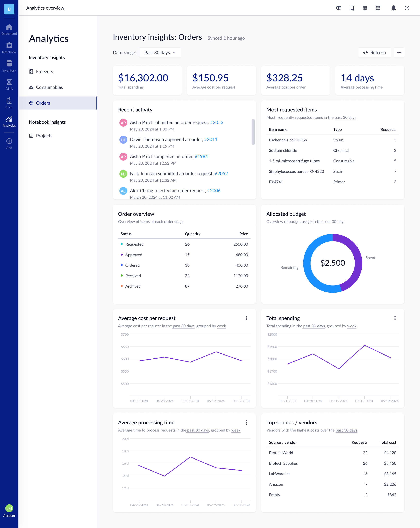The image size is (420, 528).
Task: Open the Dashboard from the sidebar
Action: click(x=9, y=27)
